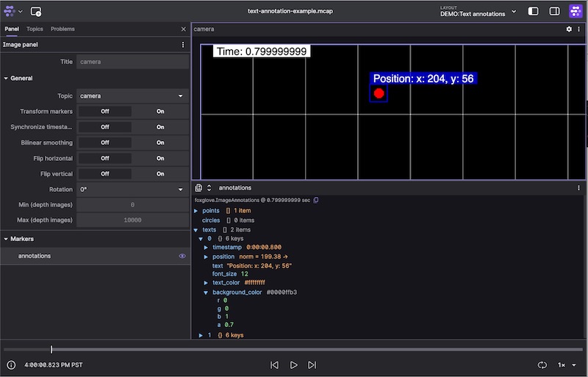Screen dimensions: 588x377
Task: Toggle loop playback icon
Action: pyautogui.click(x=542, y=365)
